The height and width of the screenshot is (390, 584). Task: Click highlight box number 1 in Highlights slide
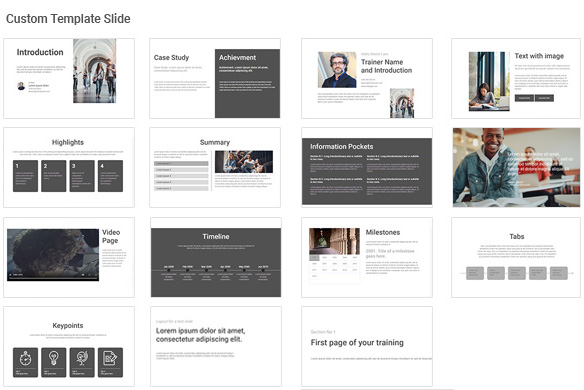click(x=25, y=176)
